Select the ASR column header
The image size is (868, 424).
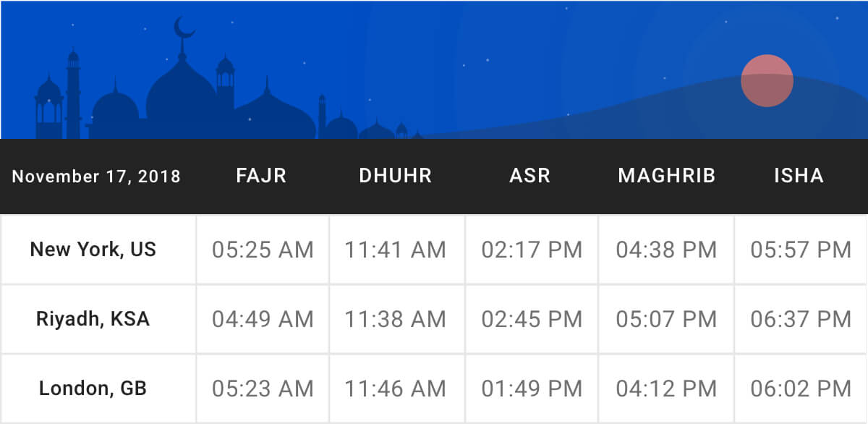point(530,176)
